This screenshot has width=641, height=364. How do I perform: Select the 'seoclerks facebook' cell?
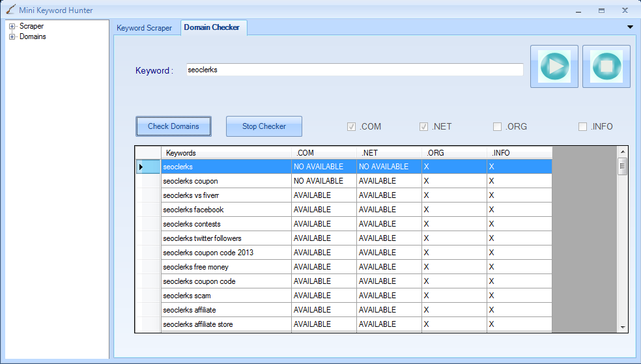coord(226,210)
